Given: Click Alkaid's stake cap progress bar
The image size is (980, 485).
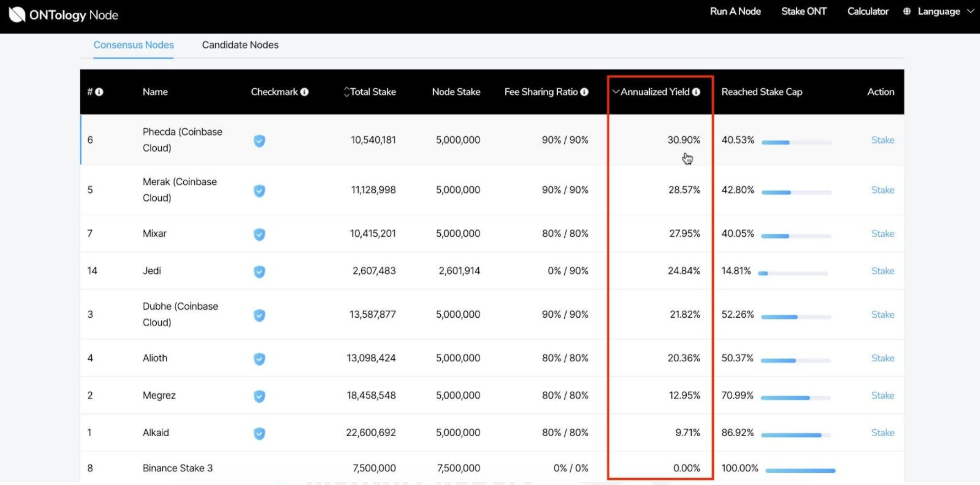Looking at the screenshot, I should (x=796, y=435).
